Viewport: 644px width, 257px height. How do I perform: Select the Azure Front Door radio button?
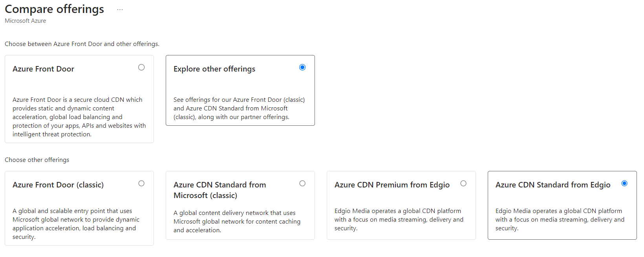tap(141, 68)
